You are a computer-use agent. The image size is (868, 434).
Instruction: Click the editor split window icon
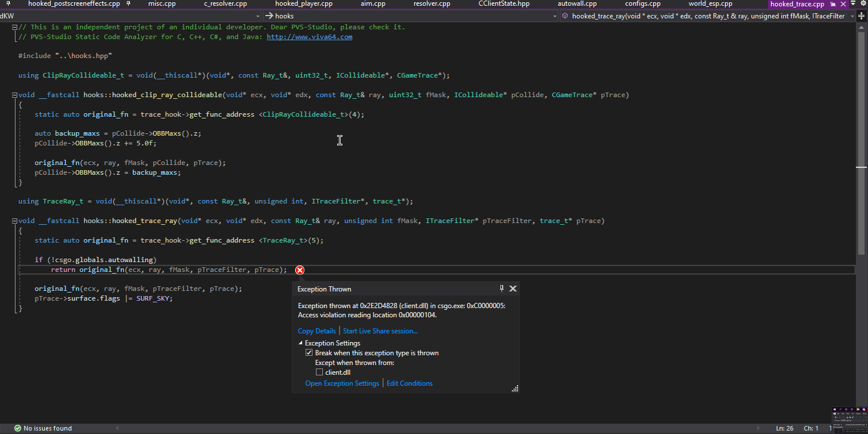pos(861,16)
